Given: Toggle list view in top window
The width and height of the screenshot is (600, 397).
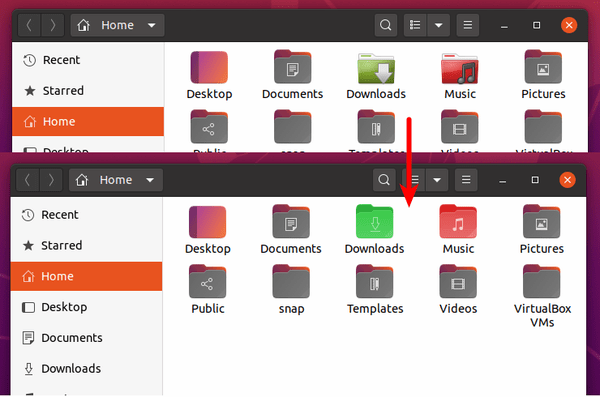Looking at the screenshot, I should 415,25.
